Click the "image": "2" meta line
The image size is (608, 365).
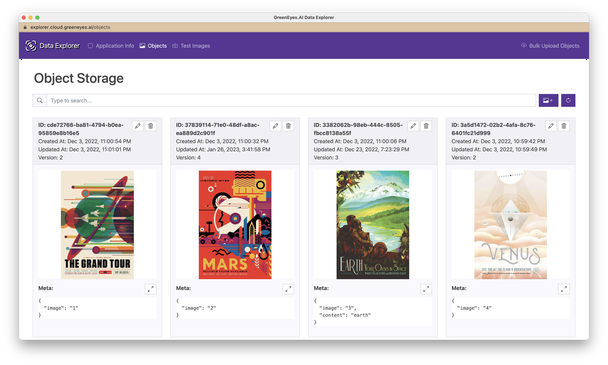(199, 308)
